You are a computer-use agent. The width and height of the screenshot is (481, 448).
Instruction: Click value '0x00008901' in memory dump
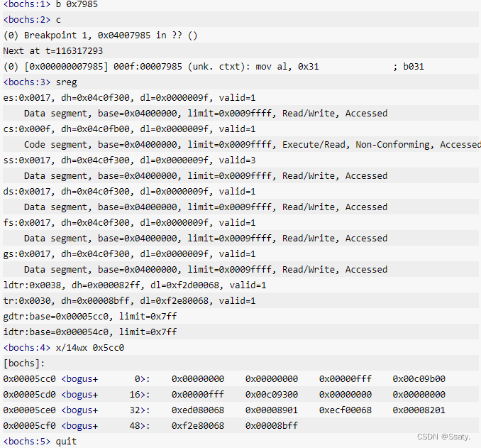coord(272,410)
